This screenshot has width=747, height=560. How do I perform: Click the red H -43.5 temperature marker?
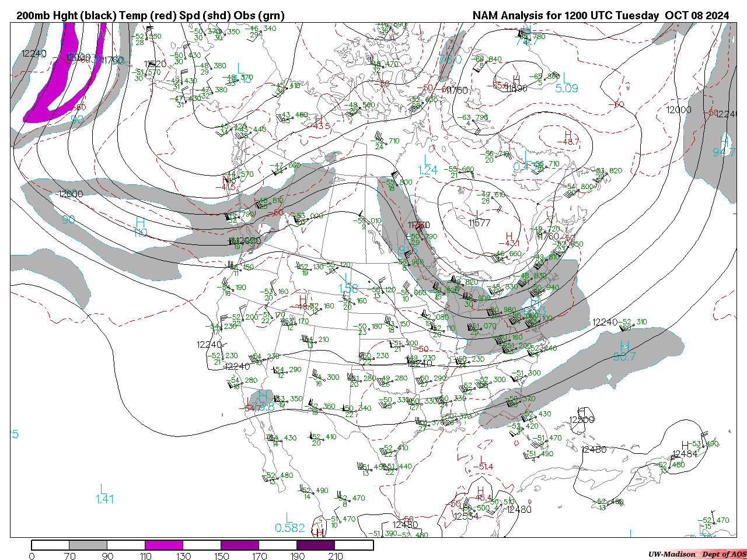click(318, 122)
